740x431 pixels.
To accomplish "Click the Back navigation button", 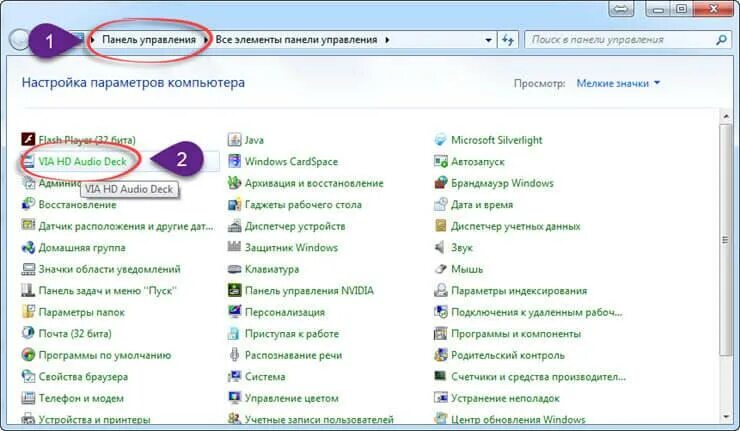I will pos(19,40).
